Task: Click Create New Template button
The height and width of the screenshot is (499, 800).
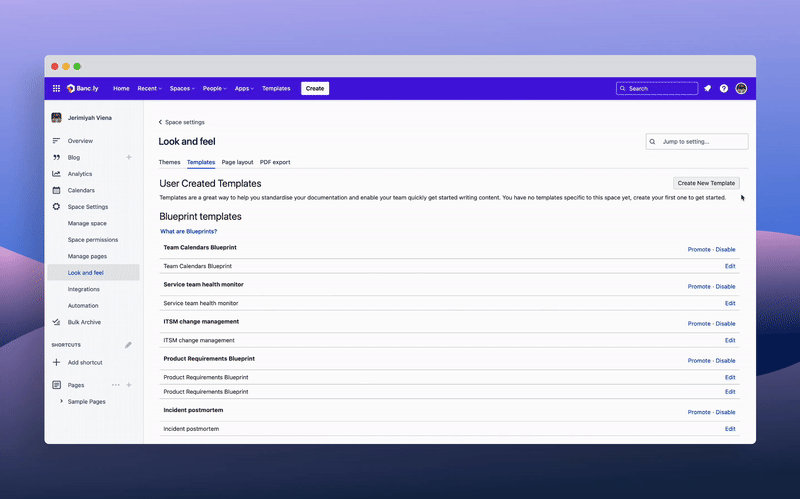Action: point(706,183)
